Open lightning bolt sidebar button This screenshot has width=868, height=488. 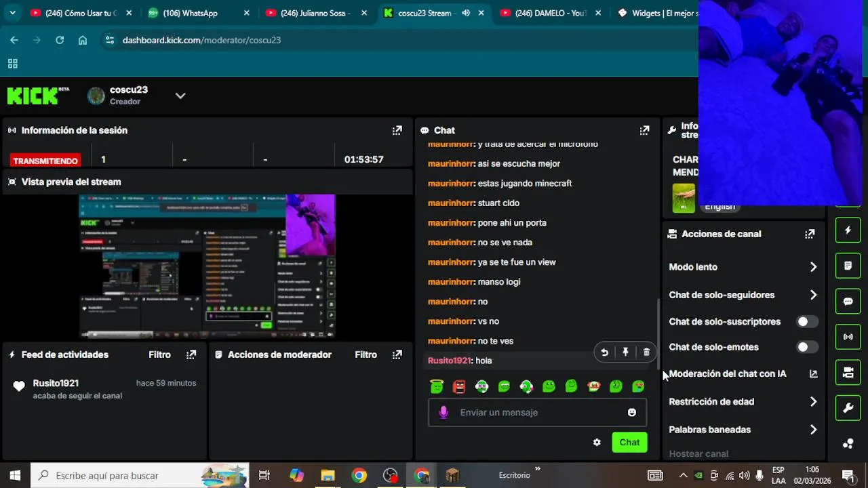[848, 230]
